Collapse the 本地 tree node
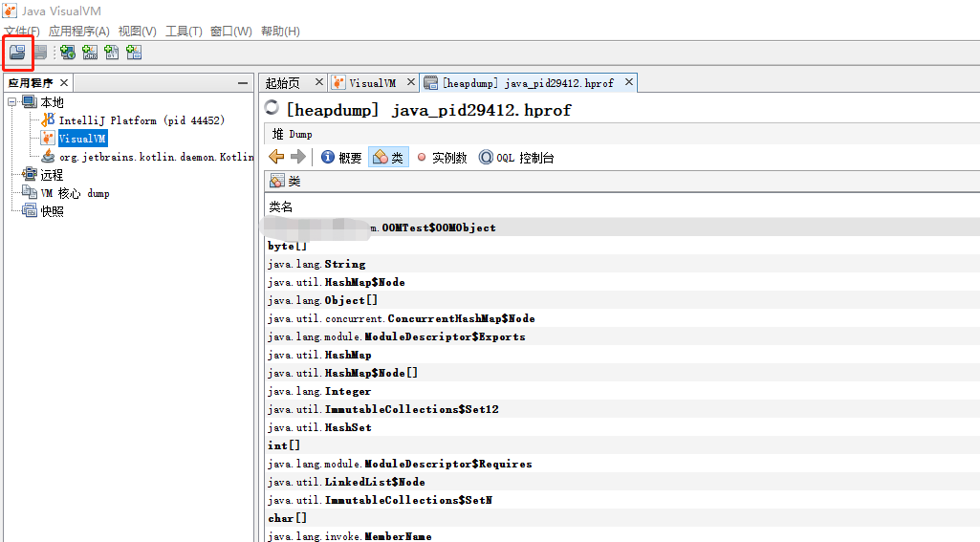 coord(11,101)
